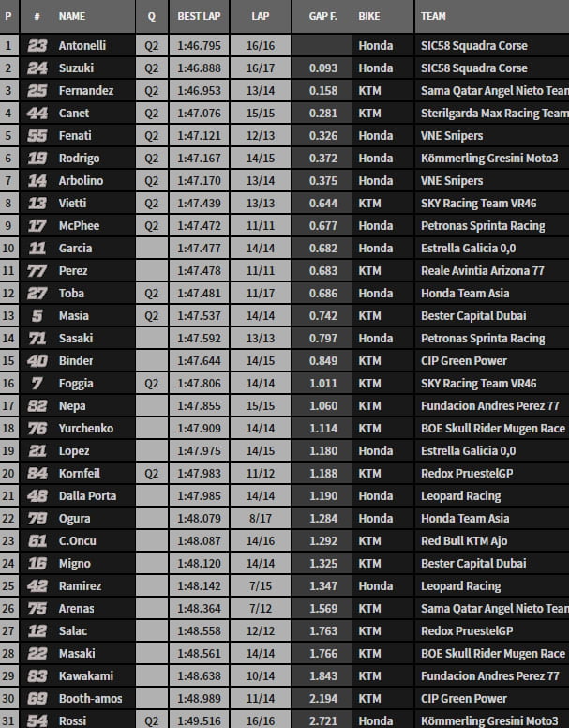This screenshot has width=569, height=728.
Task: Click Vietti's SKY Racing Team VR46 team name
Action: [x=478, y=203]
